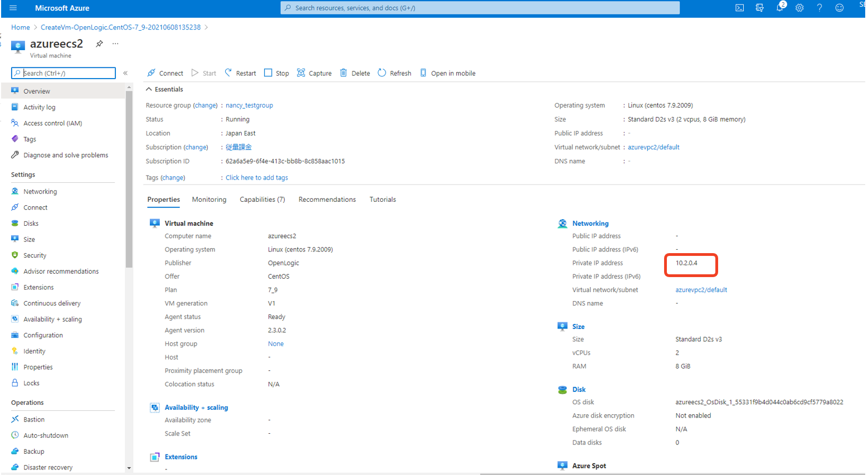Click Open in mobile command
Screen dimensions: 868x475
[447, 73]
